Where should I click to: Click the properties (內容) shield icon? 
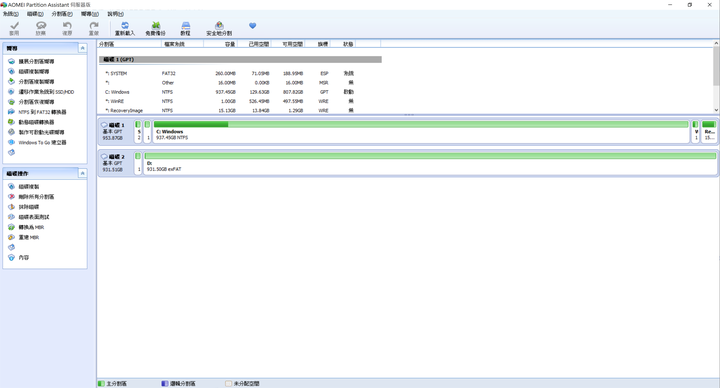11,258
